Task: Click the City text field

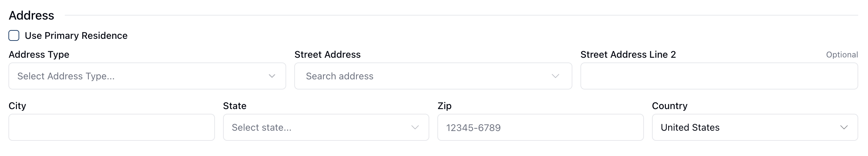Action: 111,127
